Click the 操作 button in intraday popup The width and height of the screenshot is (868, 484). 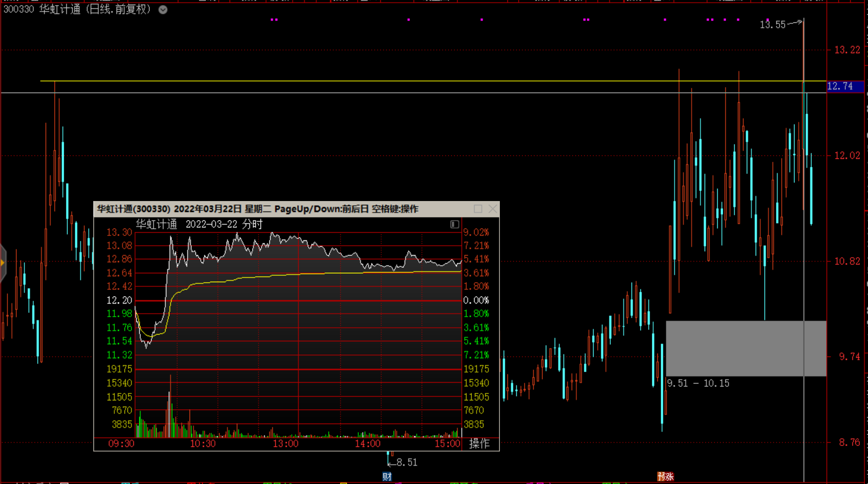pyautogui.click(x=480, y=443)
